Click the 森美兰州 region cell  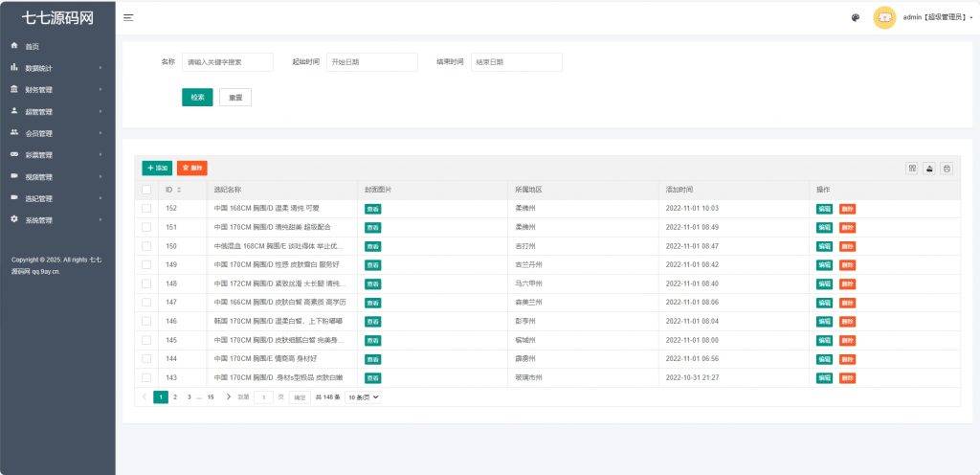click(528, 303)
